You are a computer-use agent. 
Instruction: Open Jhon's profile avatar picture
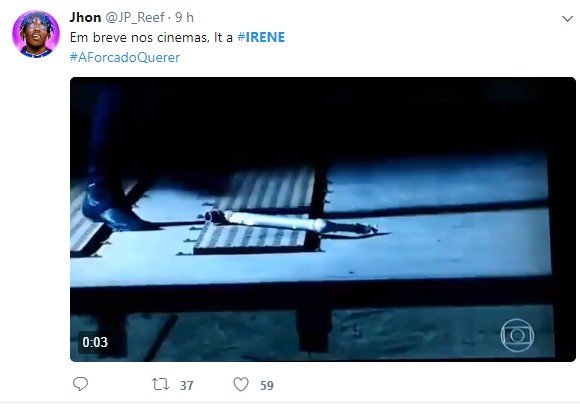(x=36, y=34)
